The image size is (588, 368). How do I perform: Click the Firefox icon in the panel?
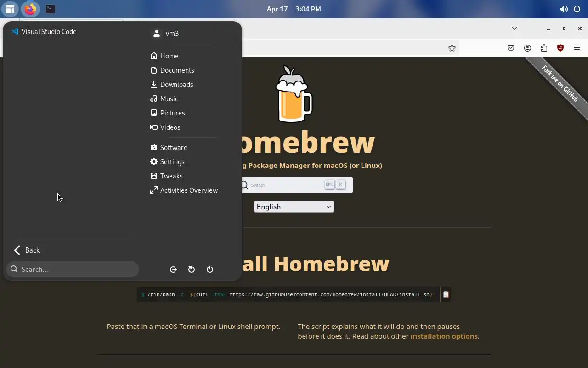click(x=30, y=9)
